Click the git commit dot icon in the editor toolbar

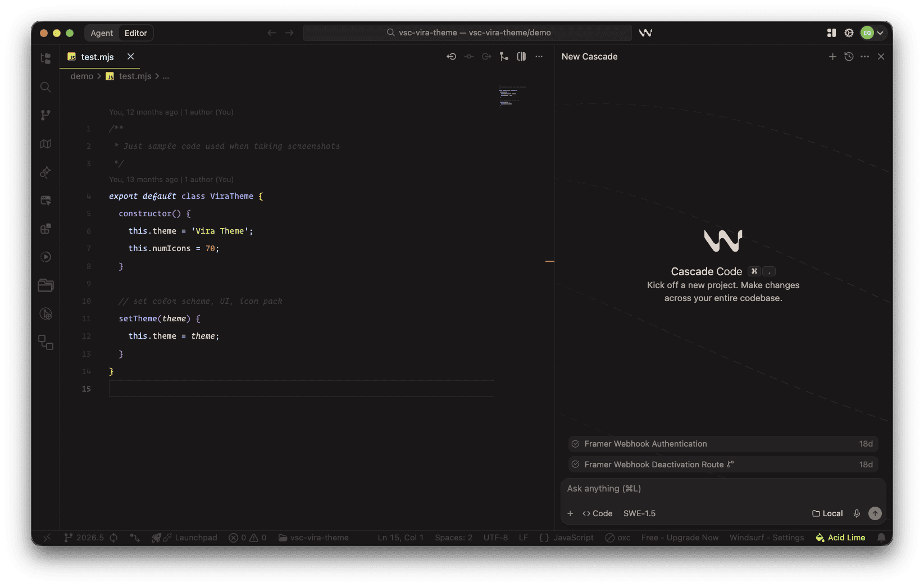[469, 57]
